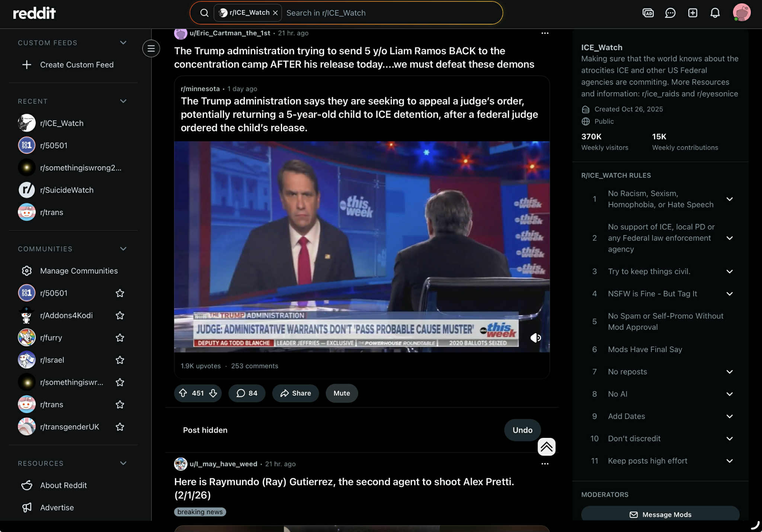Image resolution: width=762 pixels, height=532 pixels.
Task: Click the advertise AD icon in header
Action: (648, 13)
